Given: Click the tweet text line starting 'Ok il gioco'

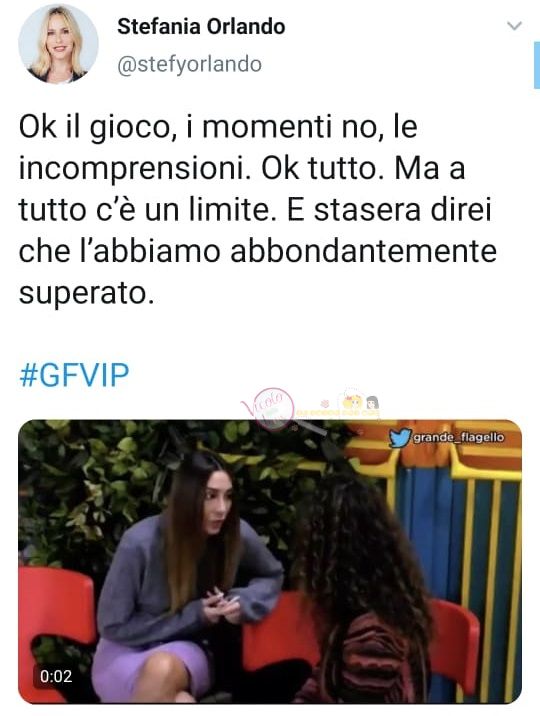Looking at the screenshot, I should pos(218,126).
